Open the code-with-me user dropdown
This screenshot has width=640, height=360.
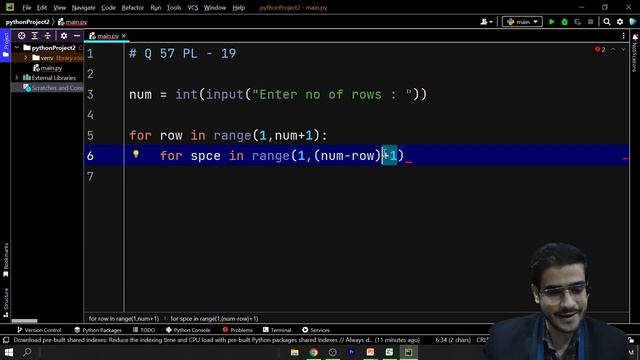tap(486, 22)
